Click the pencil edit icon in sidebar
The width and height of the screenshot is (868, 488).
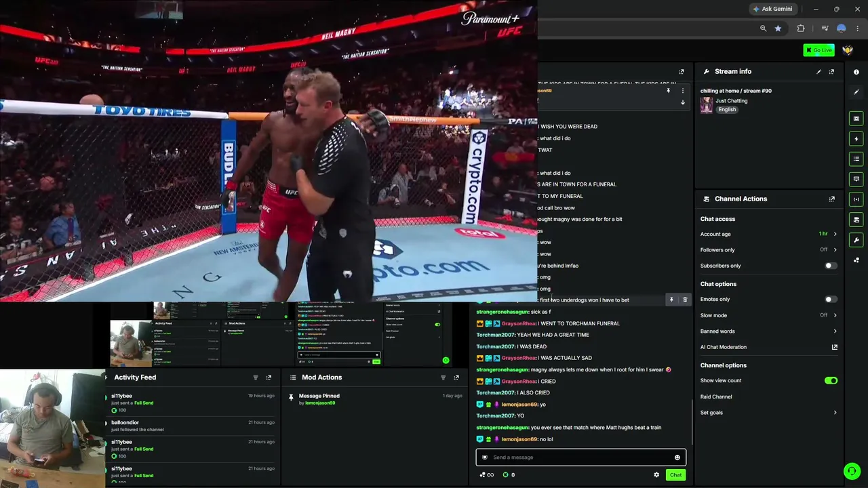pyautogui.click(x=856, y=92)
